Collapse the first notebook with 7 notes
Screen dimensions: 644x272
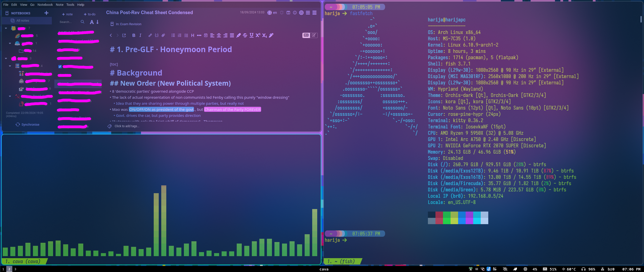pos(6,28)
